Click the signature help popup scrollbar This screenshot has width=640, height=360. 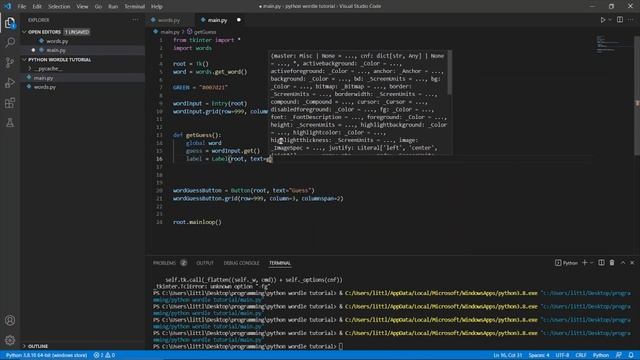(450, 73)
